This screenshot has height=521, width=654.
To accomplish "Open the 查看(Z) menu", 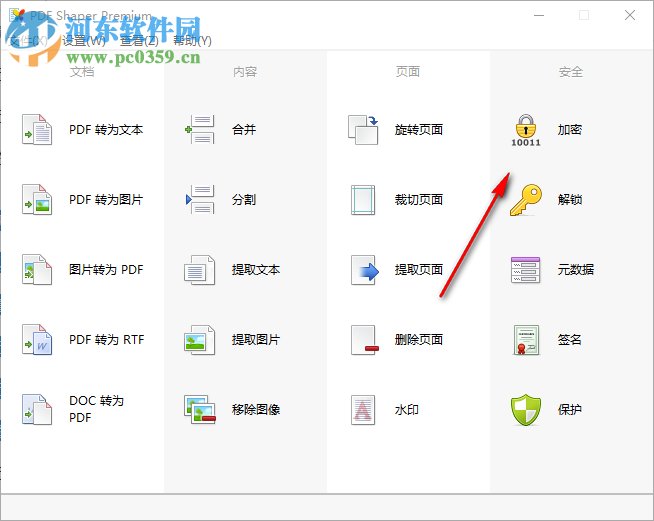I will tap(139, 40).
